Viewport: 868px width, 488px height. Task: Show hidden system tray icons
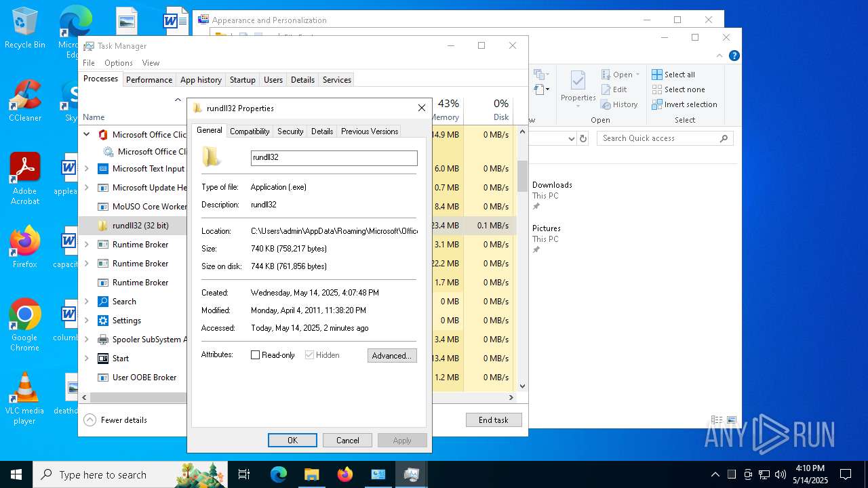[715, 474]
